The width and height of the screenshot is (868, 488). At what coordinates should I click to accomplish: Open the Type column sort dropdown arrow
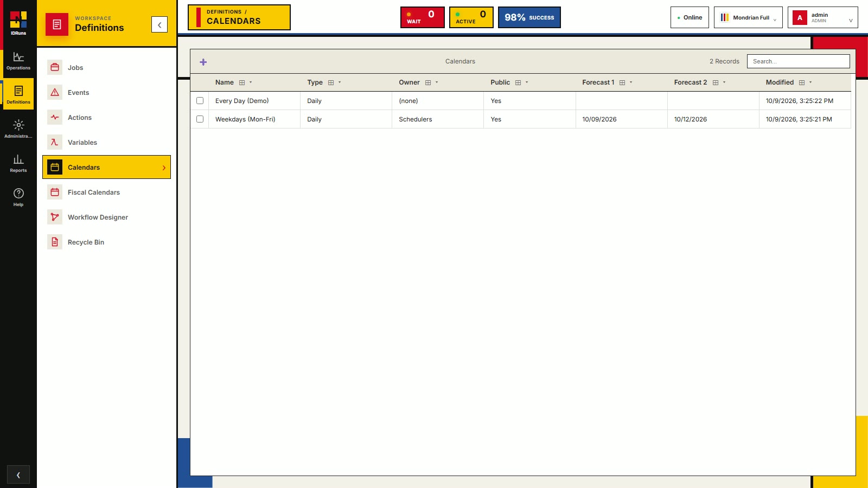tap(340, 82)
